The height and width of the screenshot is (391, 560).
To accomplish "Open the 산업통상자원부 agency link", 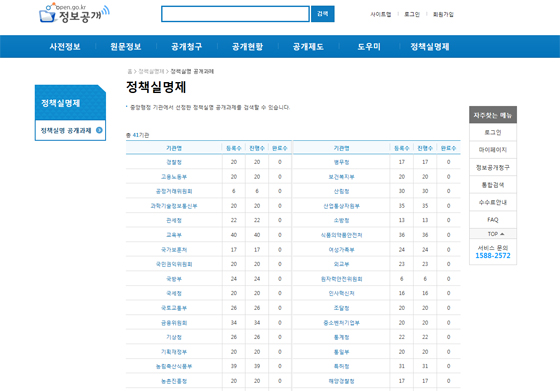I will pos(341,206).
